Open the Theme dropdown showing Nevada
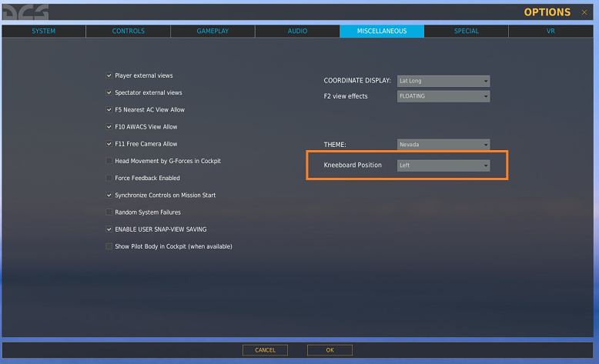599x364 pixels. pos(443,145)
